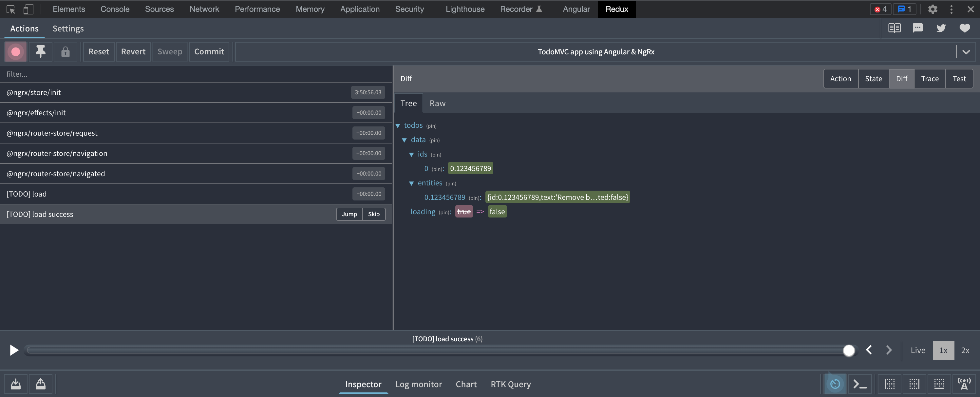
Task: Click the export state upload icon
Action: 40,384
